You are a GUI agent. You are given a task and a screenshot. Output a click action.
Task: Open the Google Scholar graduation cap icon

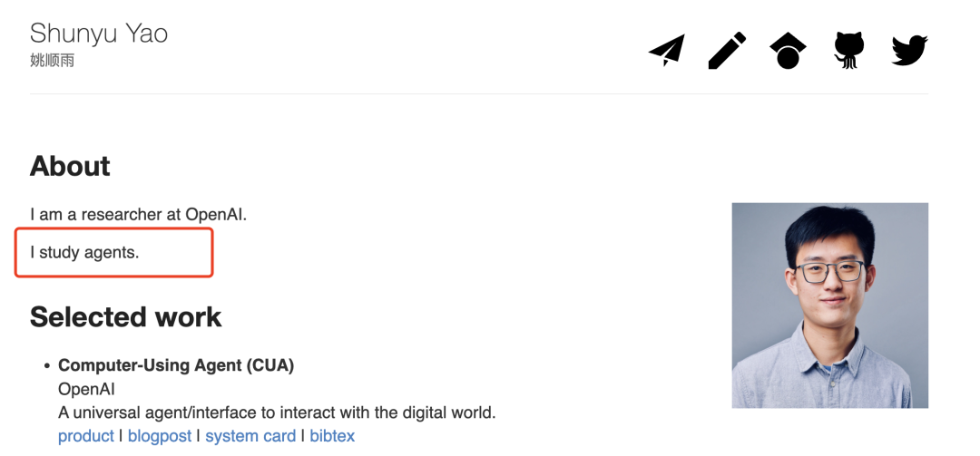click(x=788, y=50)
